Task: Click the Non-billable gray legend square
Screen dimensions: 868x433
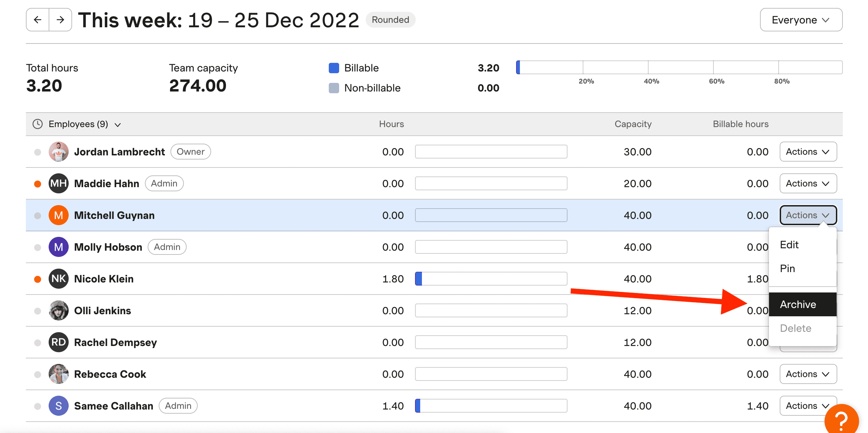Action: 334,88
